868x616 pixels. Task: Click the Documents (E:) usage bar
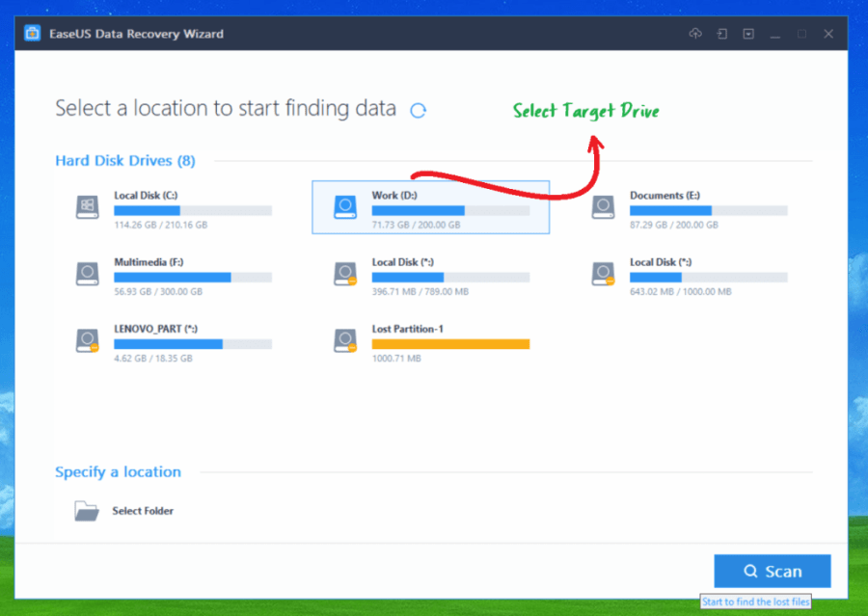(709, 210)
